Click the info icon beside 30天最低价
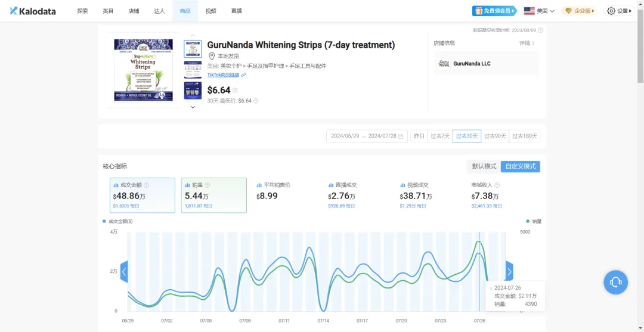644x332 pixels. [256, 101]
